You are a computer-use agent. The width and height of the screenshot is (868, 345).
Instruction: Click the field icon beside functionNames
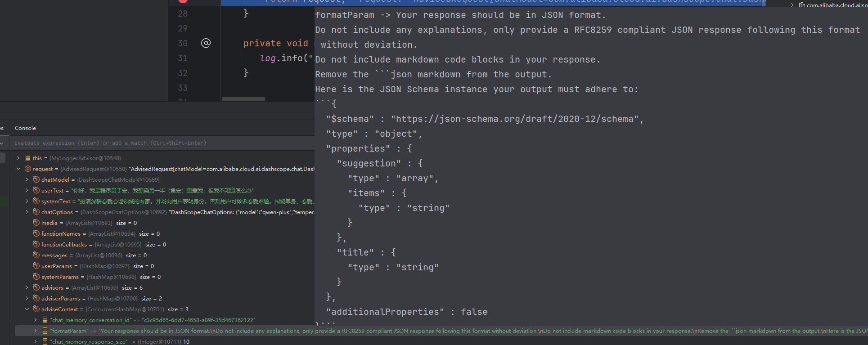point(36,233)
